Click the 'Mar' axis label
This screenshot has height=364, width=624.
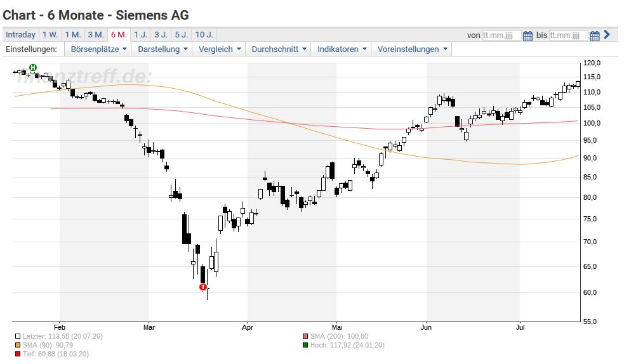(x=149, y=327)
